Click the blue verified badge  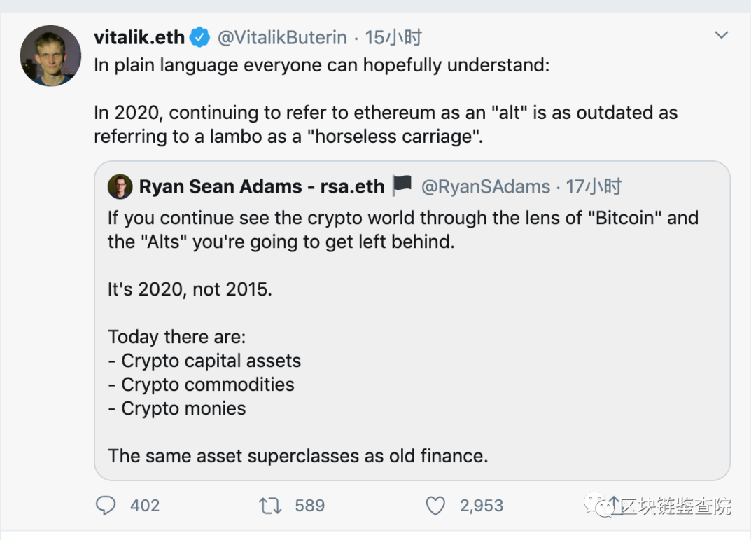click(x=200, y=37)
